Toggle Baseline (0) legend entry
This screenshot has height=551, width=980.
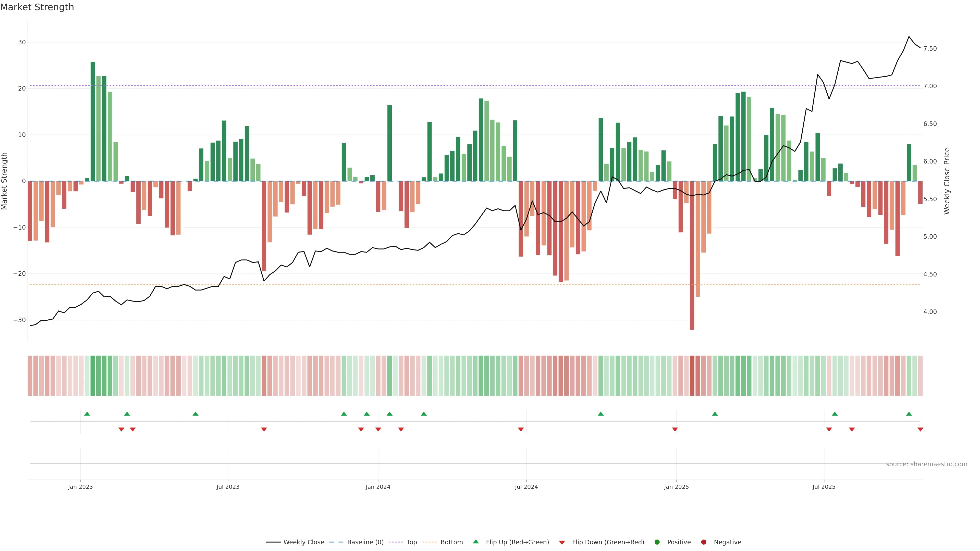tap(365, 542)
